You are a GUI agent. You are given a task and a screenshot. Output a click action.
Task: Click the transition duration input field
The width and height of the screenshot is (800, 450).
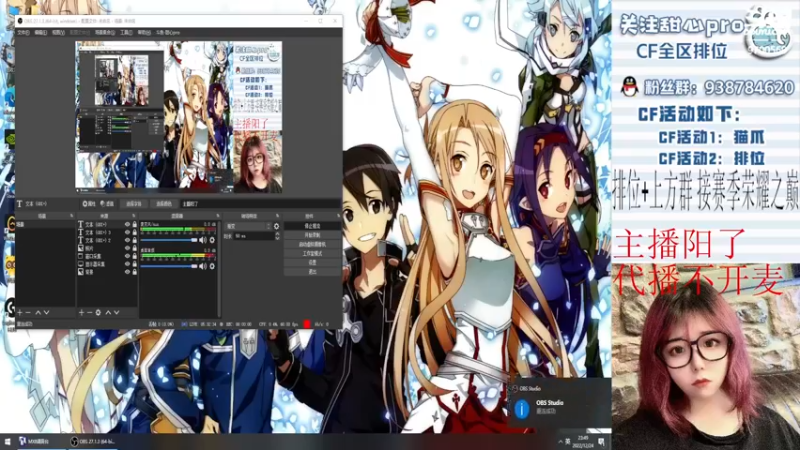tap(254, 236)
